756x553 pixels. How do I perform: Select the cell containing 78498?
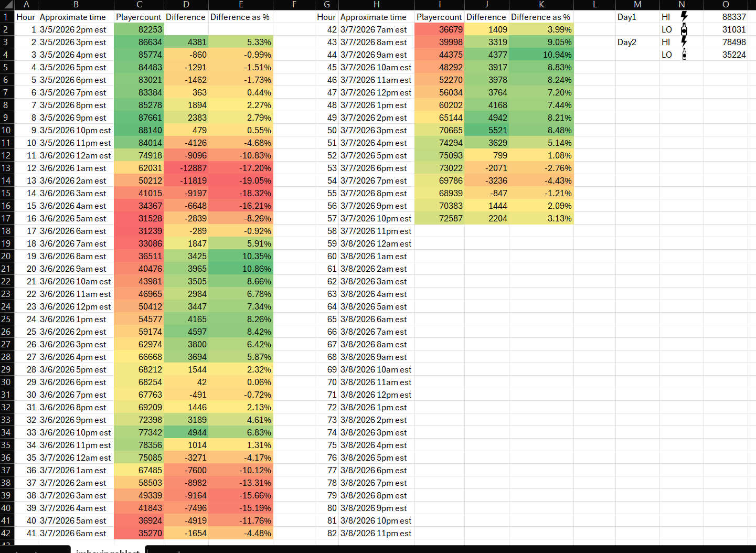726,42
